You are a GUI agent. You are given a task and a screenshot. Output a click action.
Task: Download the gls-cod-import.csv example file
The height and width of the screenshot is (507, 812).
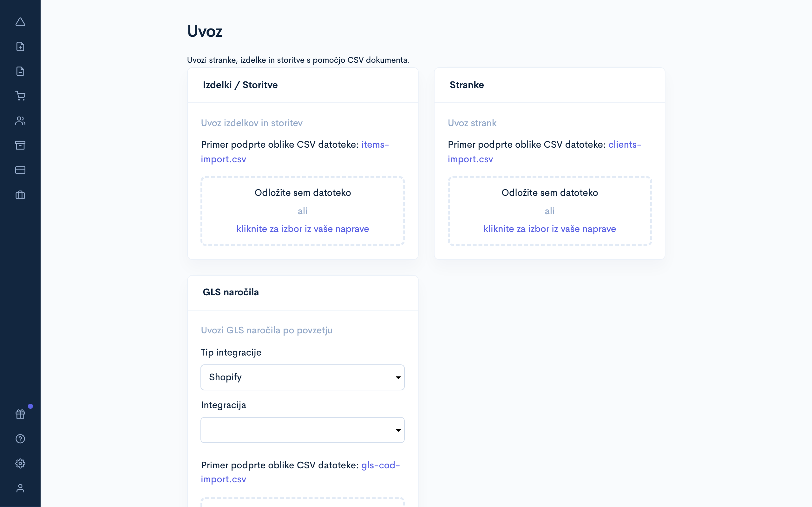click(x=224, y=479)
